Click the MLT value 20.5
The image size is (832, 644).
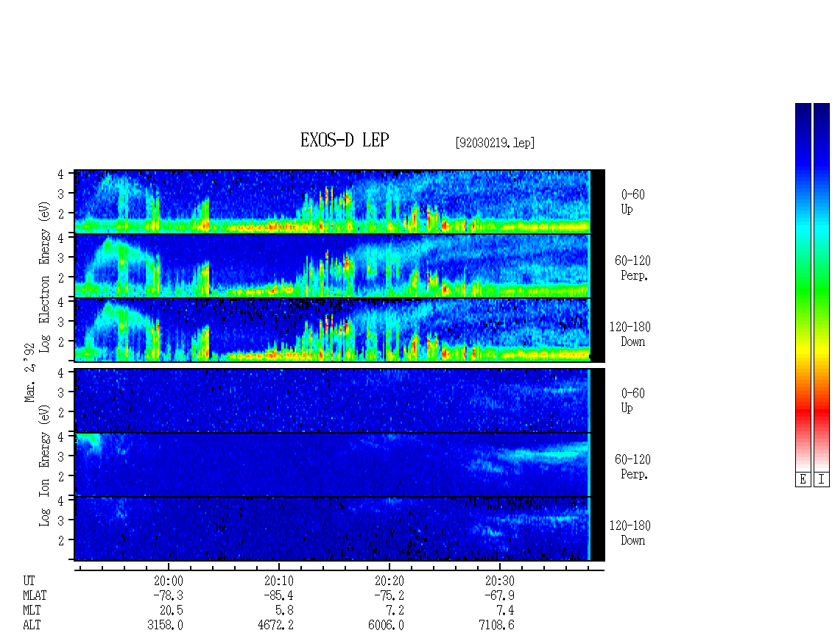(x=172, y=611)
